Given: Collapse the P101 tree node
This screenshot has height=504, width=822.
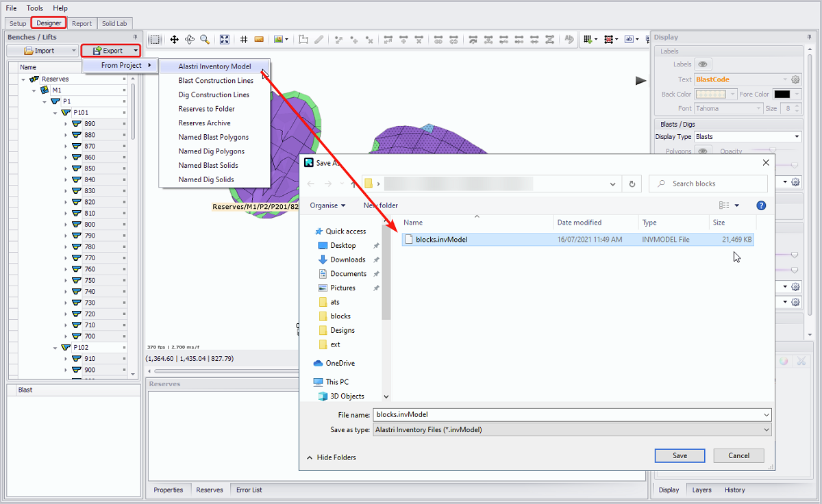Looking at the screenshot, I should click(55, 112).
